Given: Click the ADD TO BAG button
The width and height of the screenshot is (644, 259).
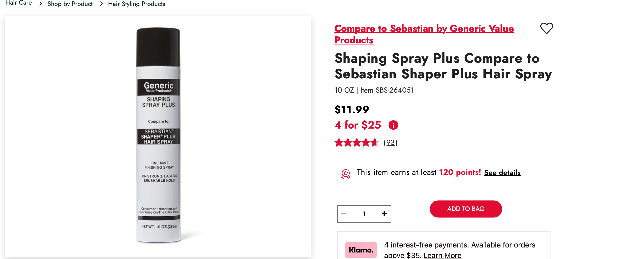Looking at the screenshot, I should click(465, 209).
